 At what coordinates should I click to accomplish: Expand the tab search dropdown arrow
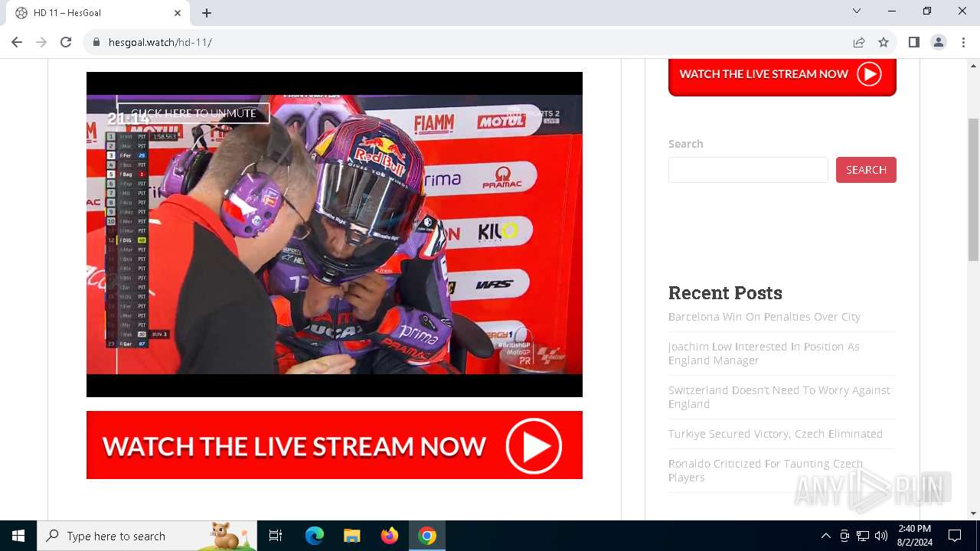[x=857, y=11]
